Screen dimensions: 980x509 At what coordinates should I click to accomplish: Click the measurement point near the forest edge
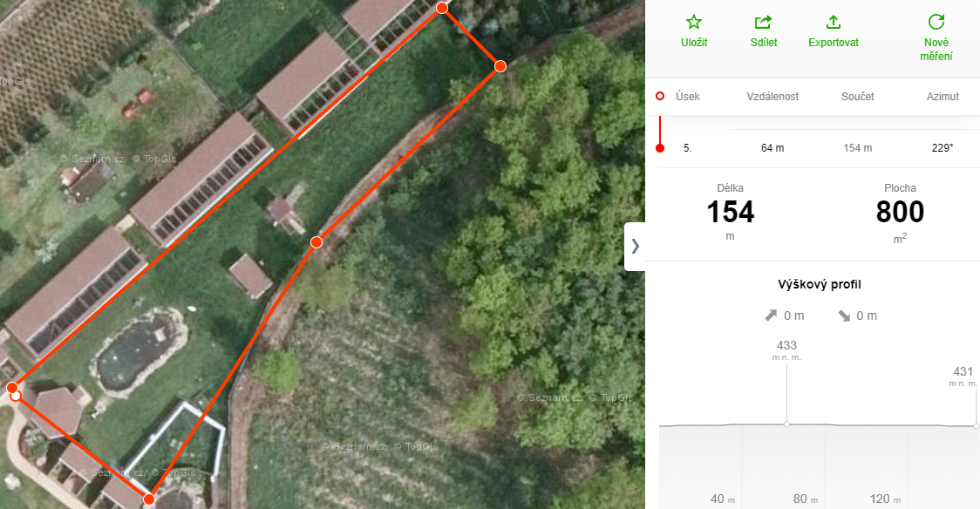click(x=500, y=65)
